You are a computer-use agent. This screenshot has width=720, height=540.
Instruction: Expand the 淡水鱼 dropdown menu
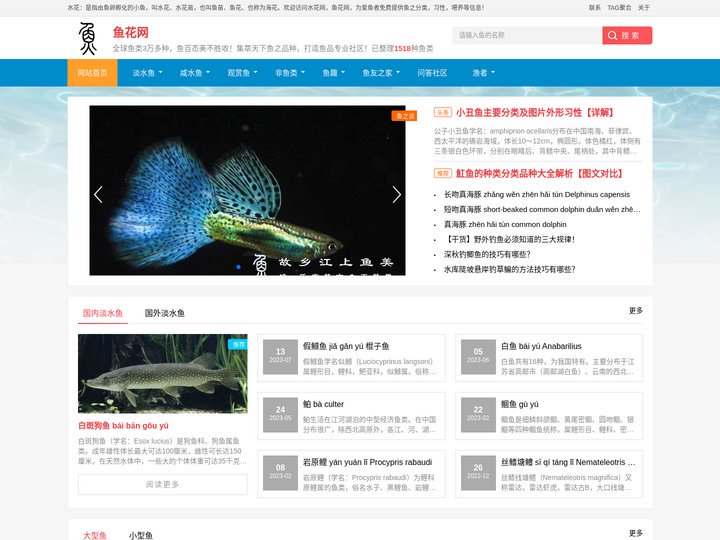[x=147, y=73]
